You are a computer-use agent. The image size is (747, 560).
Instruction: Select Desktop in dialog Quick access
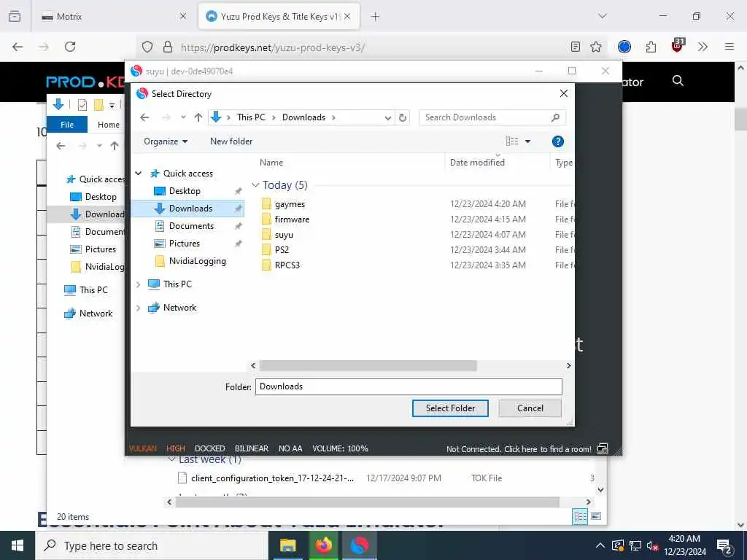185,191
